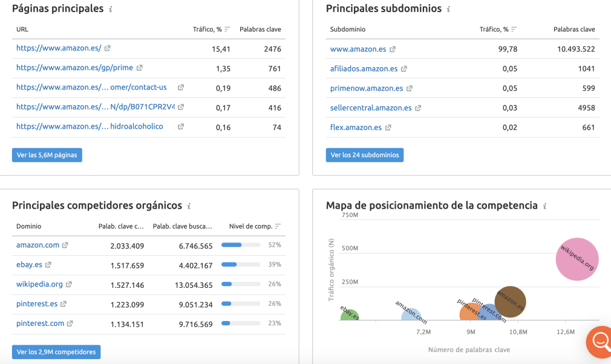
Task: Open sellercentral.amazon.es subdomain link
Action: [371, 108]
